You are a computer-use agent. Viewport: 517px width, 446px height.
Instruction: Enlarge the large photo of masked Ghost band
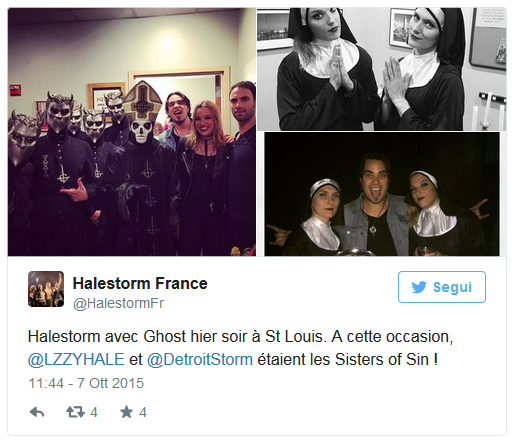(132, 132)
